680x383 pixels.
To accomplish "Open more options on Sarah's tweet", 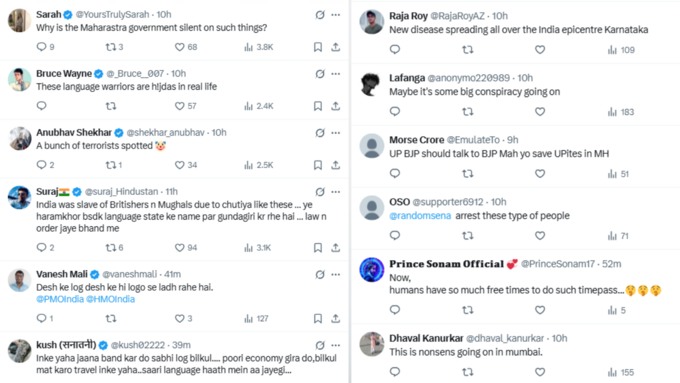I will tap(336, 15).
